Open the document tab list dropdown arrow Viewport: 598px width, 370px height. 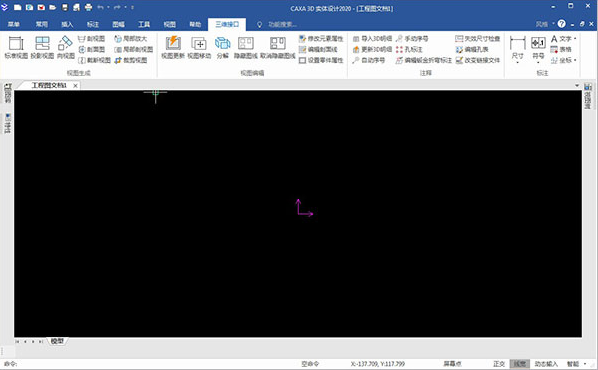click(x=577, y=85)
